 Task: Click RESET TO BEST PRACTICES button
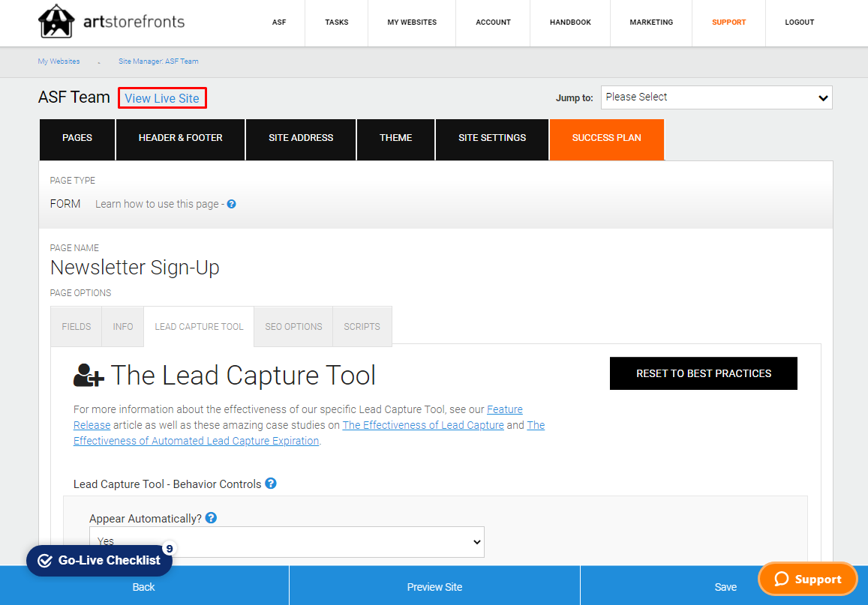[704, 374]
